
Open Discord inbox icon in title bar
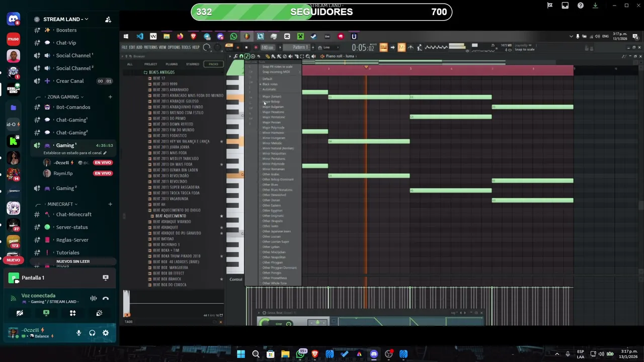(565, 6)
